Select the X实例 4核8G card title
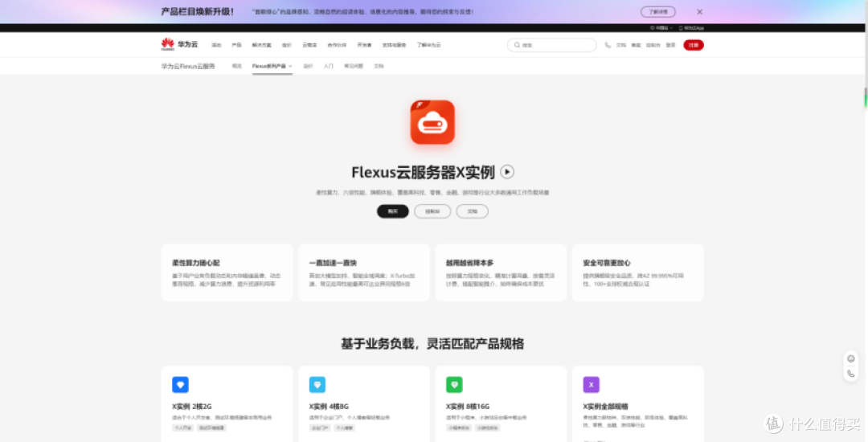This screenshot has width=868, height=442. pos(329,407)
